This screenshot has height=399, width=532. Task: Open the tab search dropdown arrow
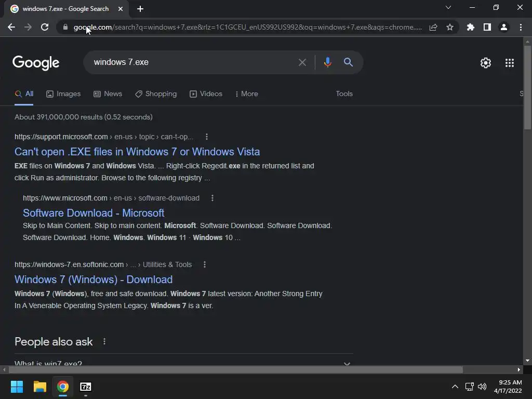[448, 7]
